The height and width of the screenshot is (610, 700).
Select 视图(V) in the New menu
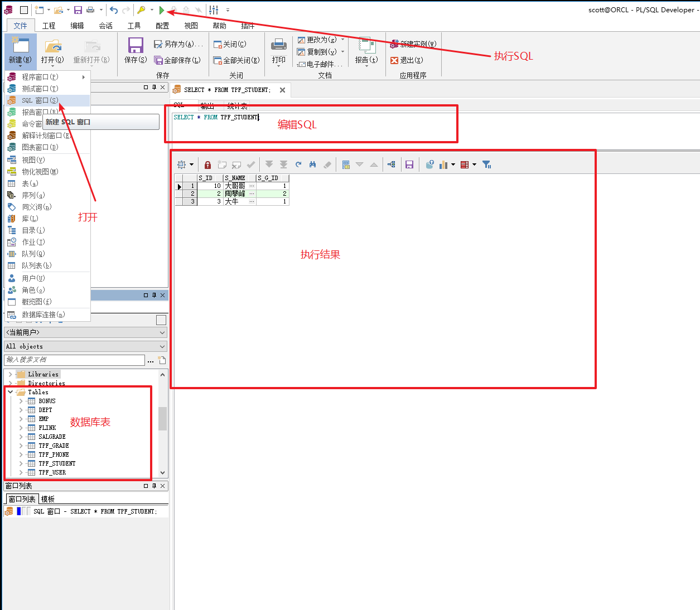(x=47, y=160)
